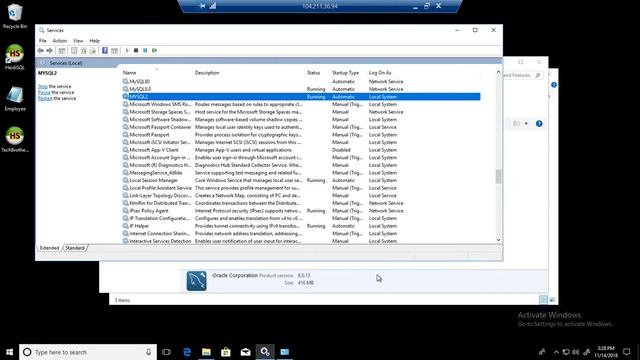The height and width of the screenshot is (360, 640).
Task: Restart Service using the toolbar icon
Action: click(154, 51)
